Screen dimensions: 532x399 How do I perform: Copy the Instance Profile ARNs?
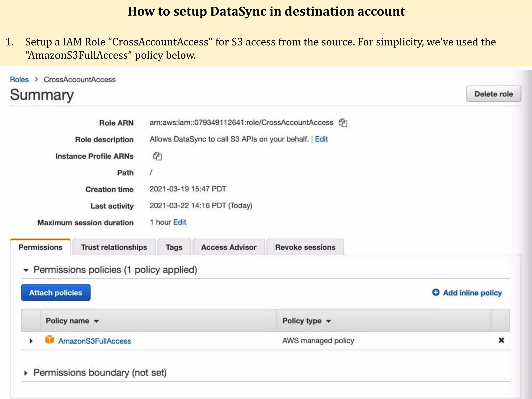tap(157, 156)
